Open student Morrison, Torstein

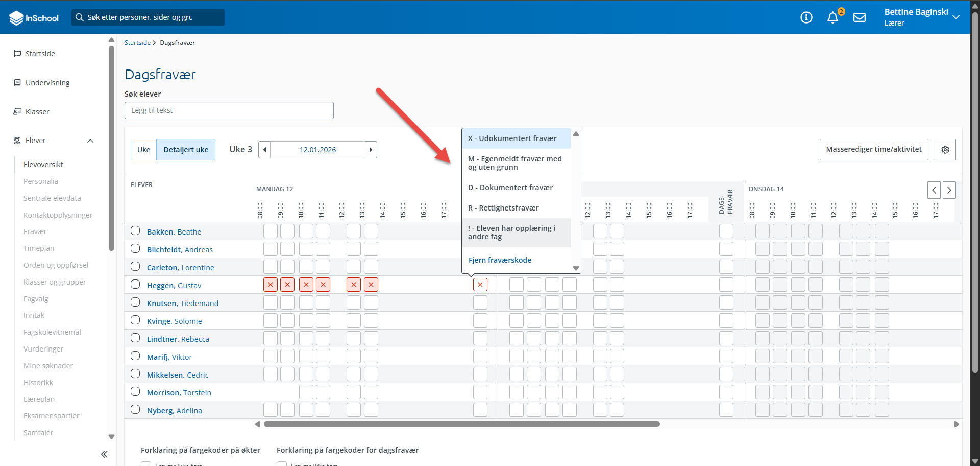[x=179, y=393]
